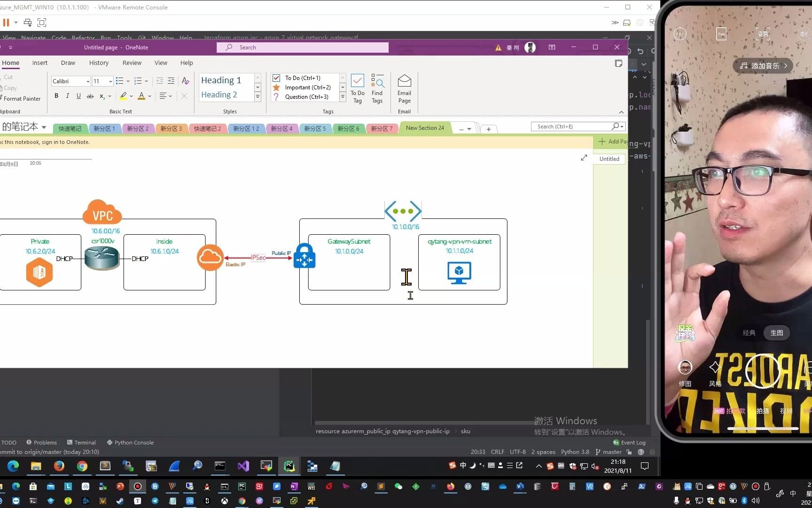This screenshot has width=812, height=508.
Task: Expand the Tags gallery
Action: 343,97
